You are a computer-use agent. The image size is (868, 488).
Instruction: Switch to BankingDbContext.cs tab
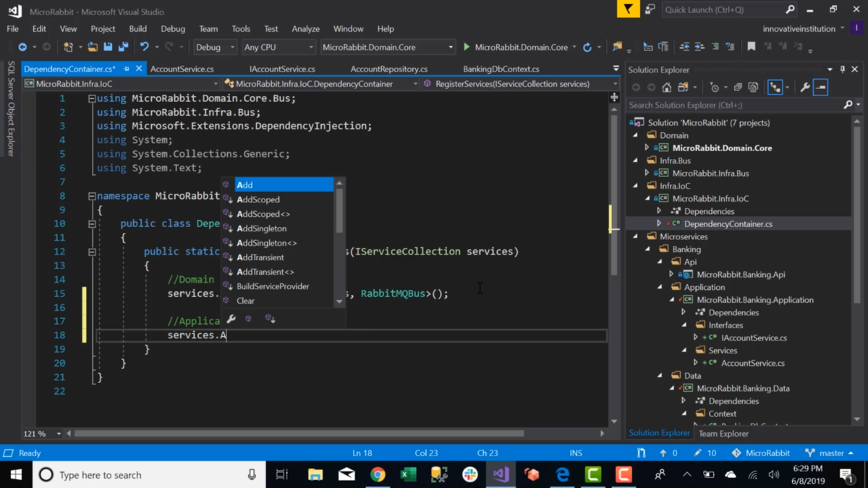(501, 69)
